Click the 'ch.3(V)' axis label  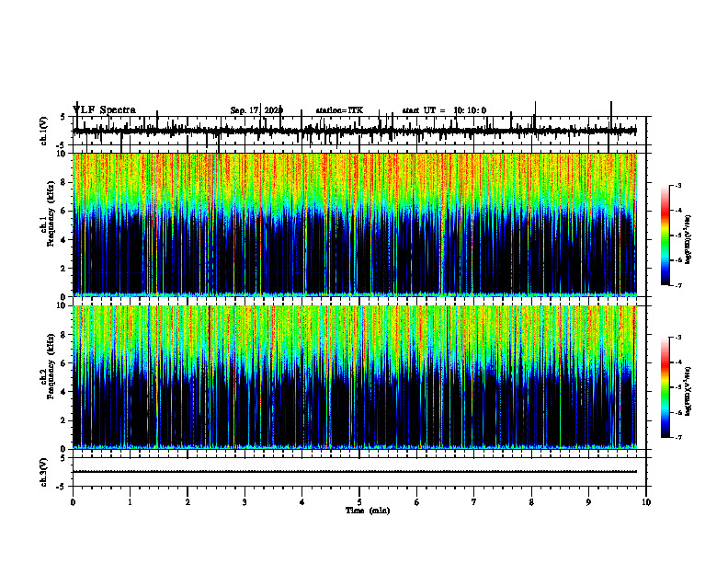coord(44,473)
